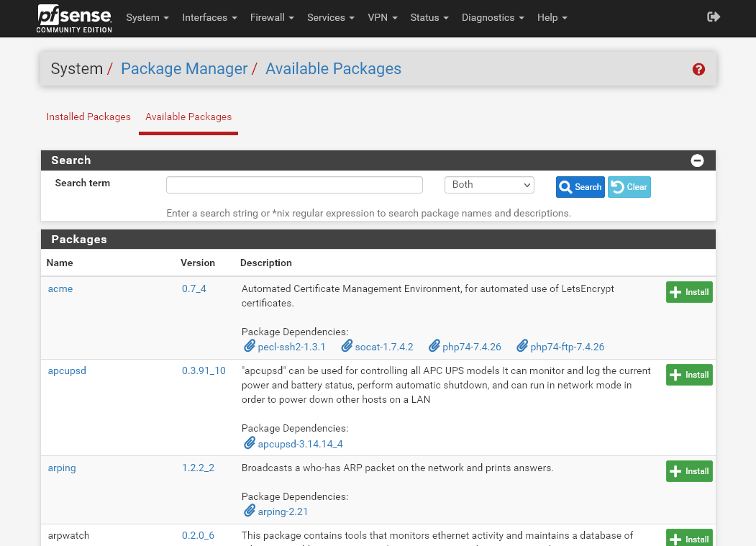Click the logout icon in top navbar

[x=714, y=17]
